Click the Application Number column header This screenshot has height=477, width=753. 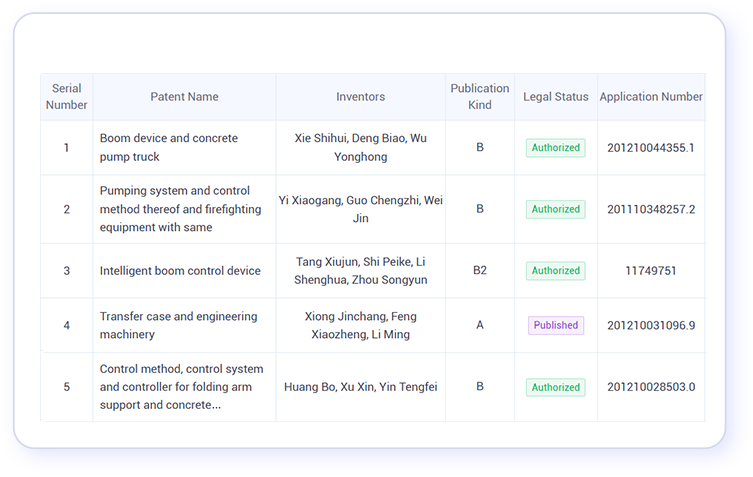point(651,97)
